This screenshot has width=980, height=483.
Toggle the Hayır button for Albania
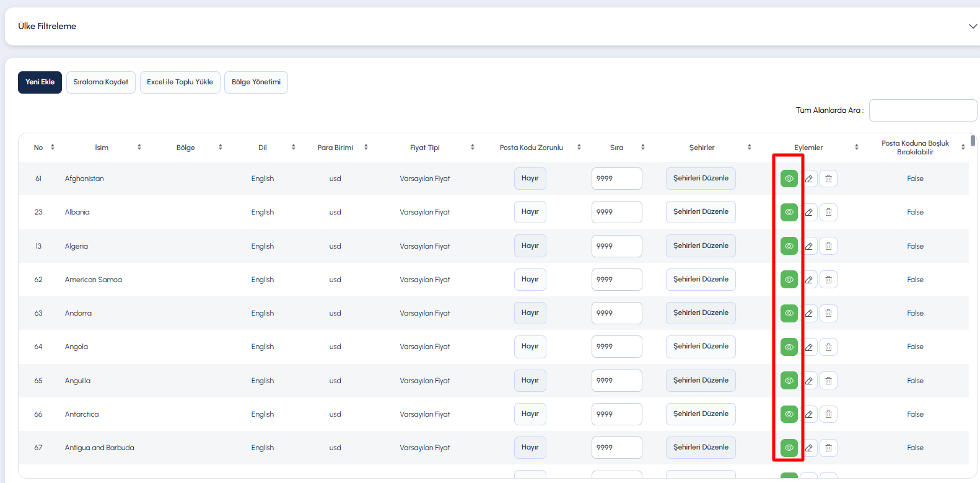coord(530,212)
